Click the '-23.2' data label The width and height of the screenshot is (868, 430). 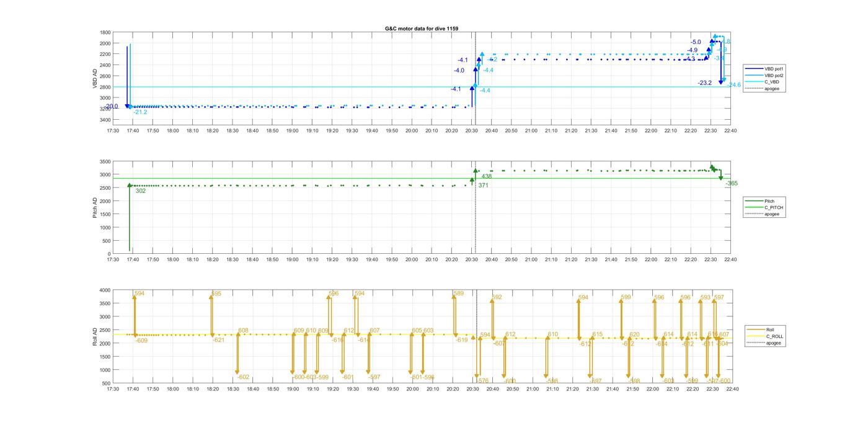click(704, 83)
